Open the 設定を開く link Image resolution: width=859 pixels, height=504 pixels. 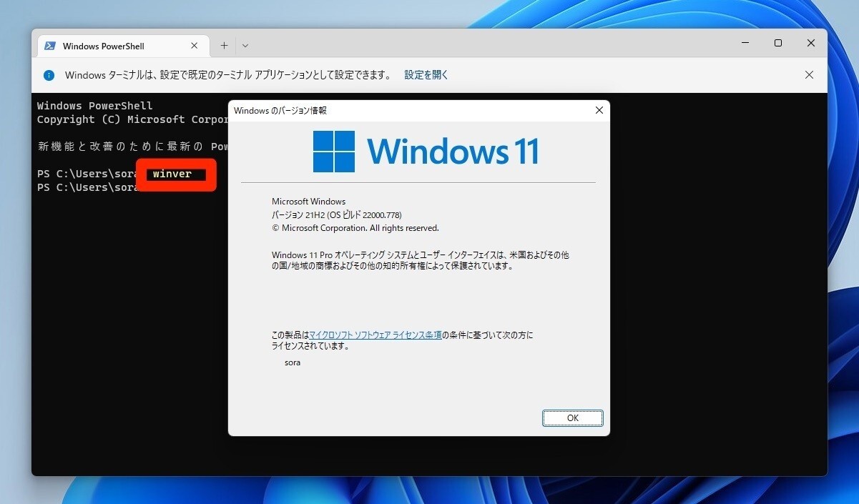coord(426,74)
